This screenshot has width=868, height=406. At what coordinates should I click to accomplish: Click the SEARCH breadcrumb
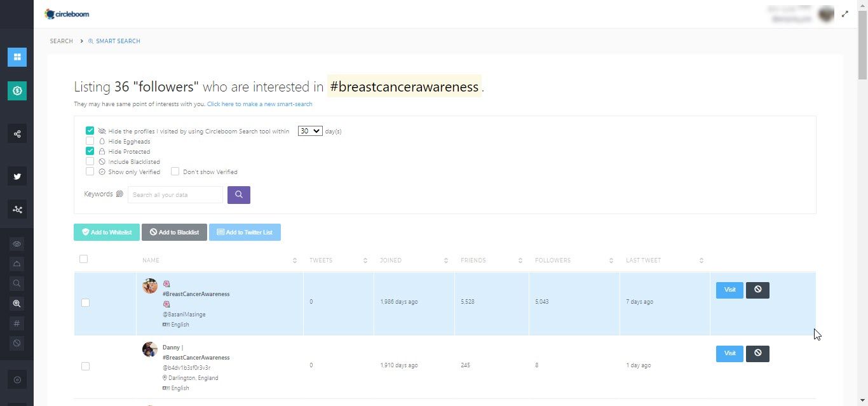[62, 41]
